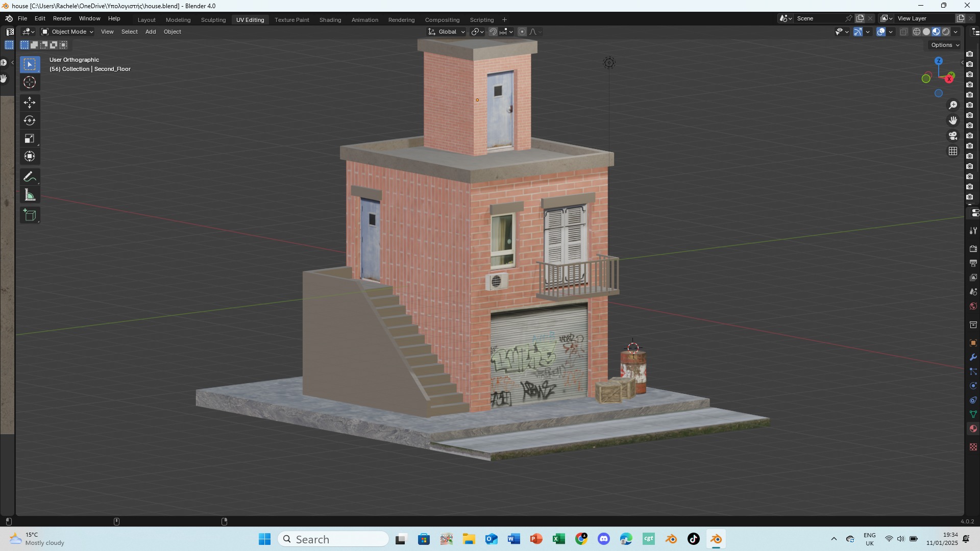The width and height of the screenshot is (980, 551).
Task: Select the Transform tool
Action: point(30,156)
